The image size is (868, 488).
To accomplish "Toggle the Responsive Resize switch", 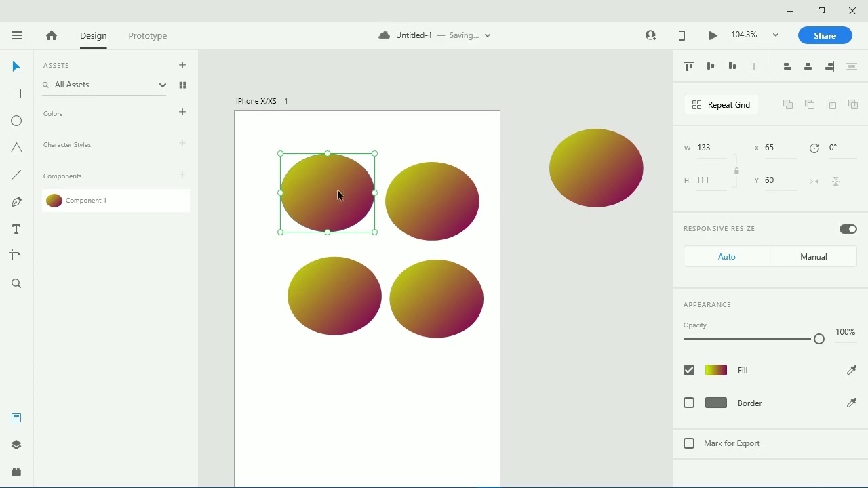I will pos(848,229).
